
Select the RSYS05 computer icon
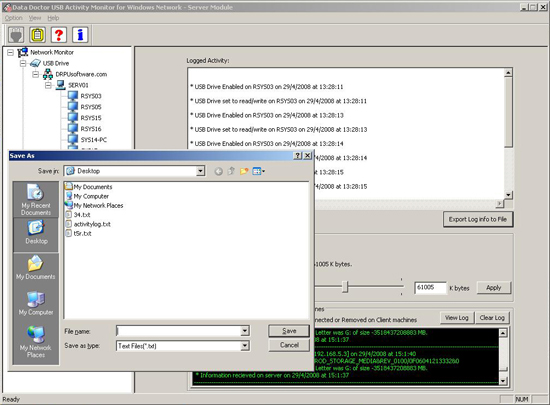(x=73, y=107)
